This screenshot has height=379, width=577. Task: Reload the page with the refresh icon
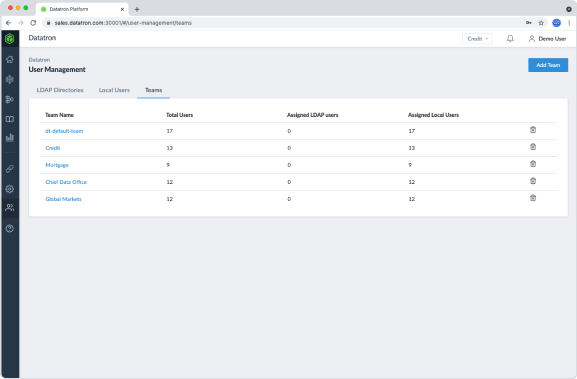click(33, 23)
